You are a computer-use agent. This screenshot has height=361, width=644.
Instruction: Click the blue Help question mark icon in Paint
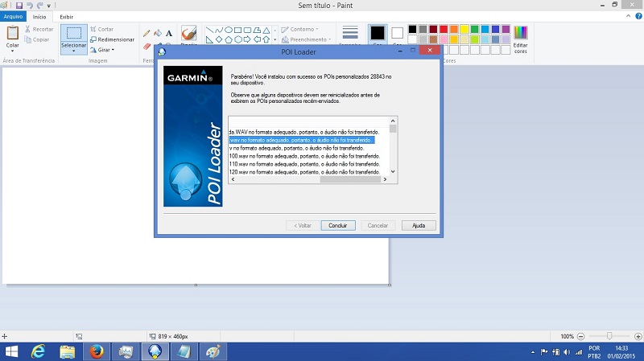pos(638,16)
